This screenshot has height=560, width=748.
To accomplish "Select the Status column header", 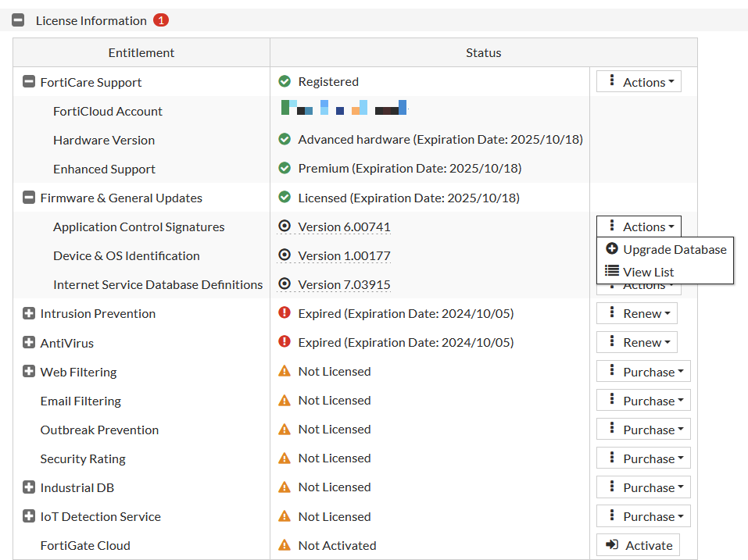I will [483, 52].
